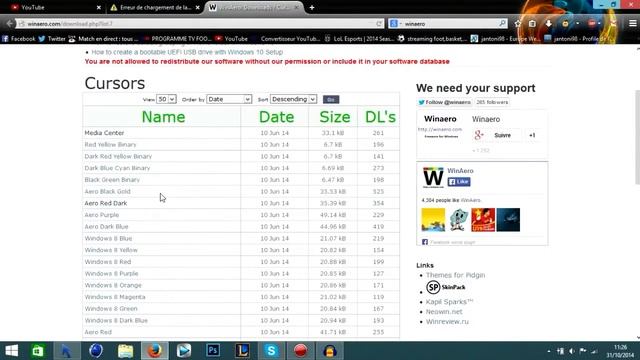Viewport: 640px width, 360px height.
Task: Switch to Erreur de chargement tab
Action: [x=155, y=7]
